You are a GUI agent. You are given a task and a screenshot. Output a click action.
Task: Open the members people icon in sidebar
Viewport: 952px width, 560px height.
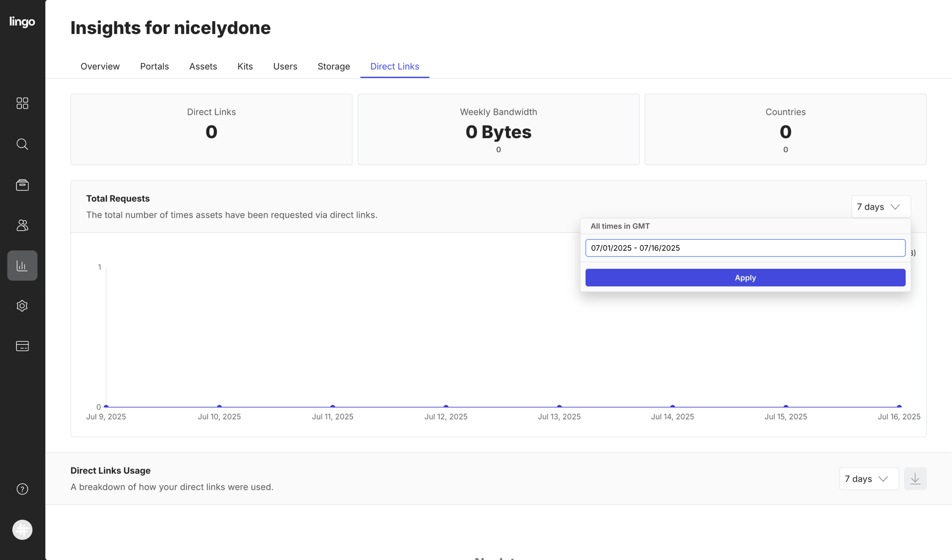pos(22,225)
